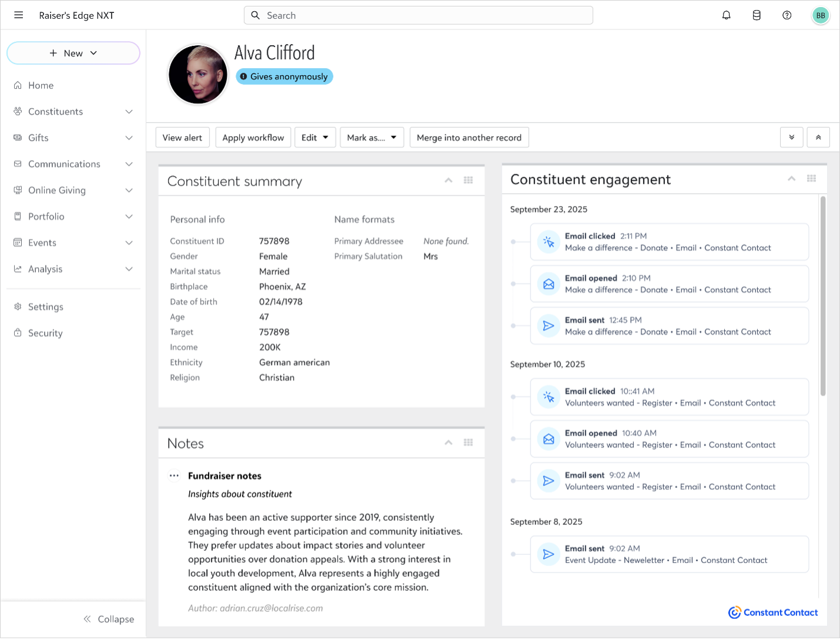The image size is (840, 640).
Task: Click the 2:10 PM Email opened icon
Action: point(549,284)
